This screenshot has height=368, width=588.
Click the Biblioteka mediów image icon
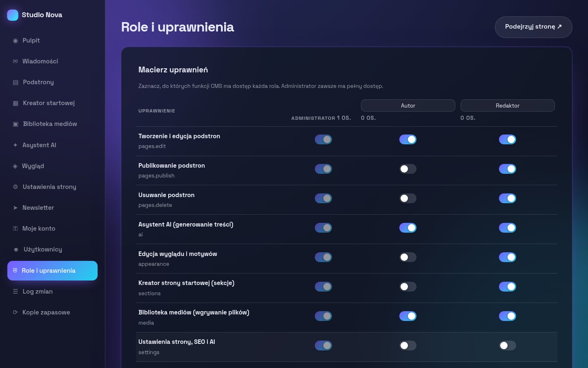16,124
